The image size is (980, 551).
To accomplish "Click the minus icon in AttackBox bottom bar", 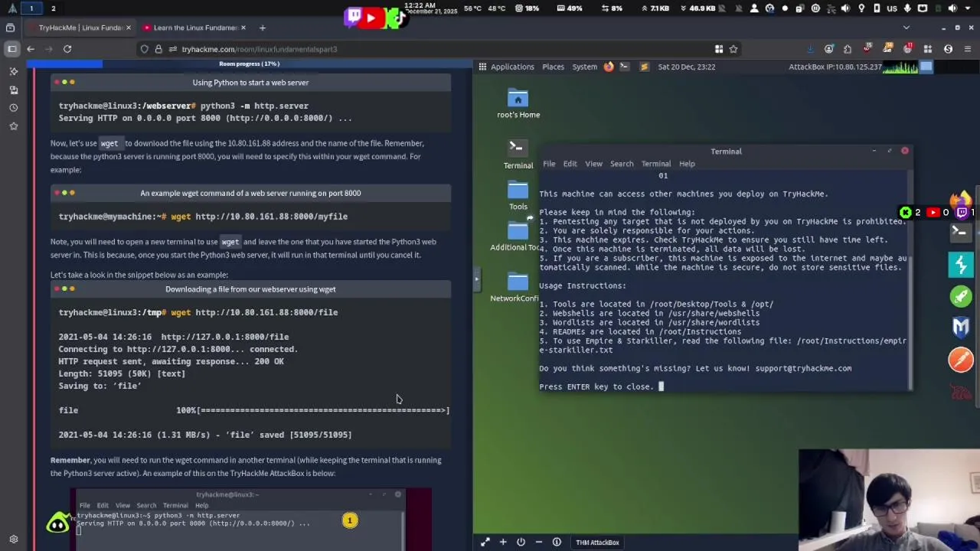I will tap(538, 543).
